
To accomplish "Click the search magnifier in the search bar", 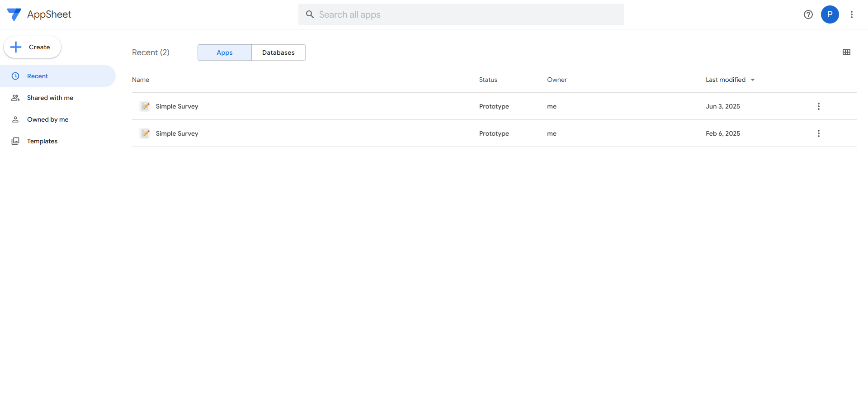I will pyautogui.click(x=310, y=14).
